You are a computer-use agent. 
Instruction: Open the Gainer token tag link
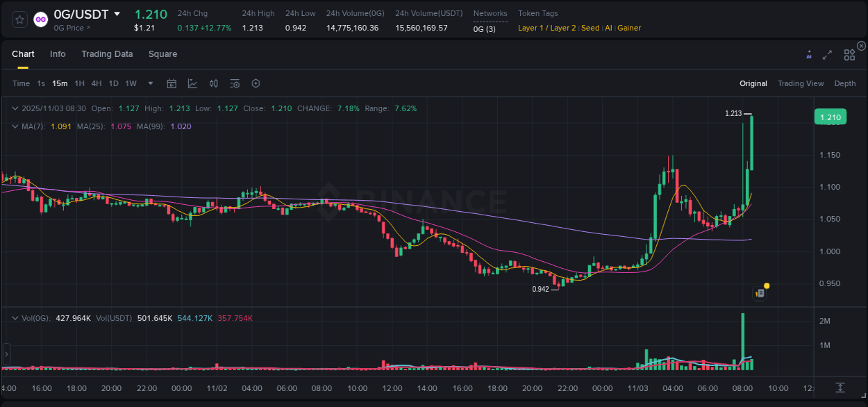point(628,28)
